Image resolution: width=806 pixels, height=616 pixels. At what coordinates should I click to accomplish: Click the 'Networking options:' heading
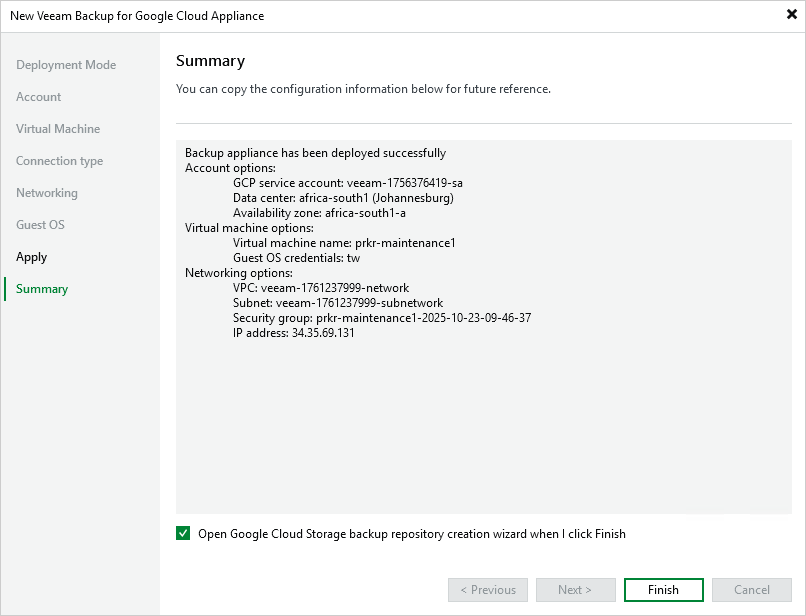[239, 273]
